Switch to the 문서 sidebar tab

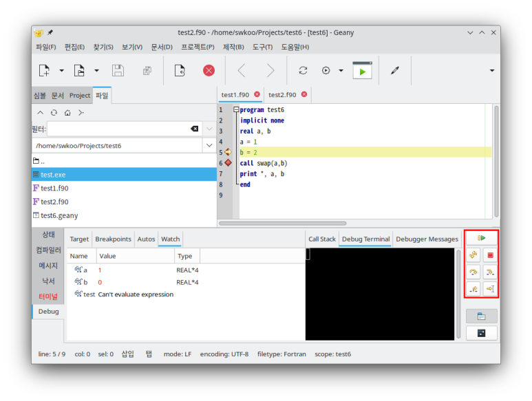(58, 96)
